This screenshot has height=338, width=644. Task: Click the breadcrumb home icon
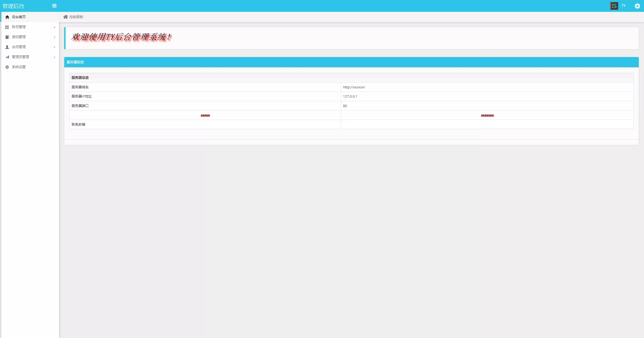tap(66, 17)
